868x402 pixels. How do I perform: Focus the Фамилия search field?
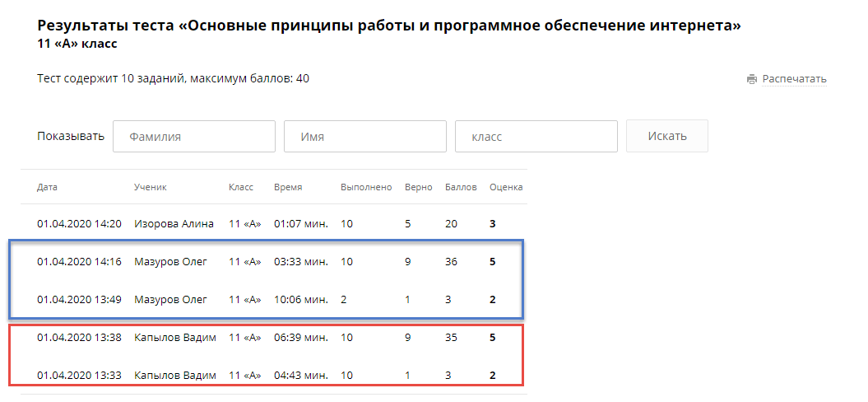pyautogui.click(x=193, y=137)
